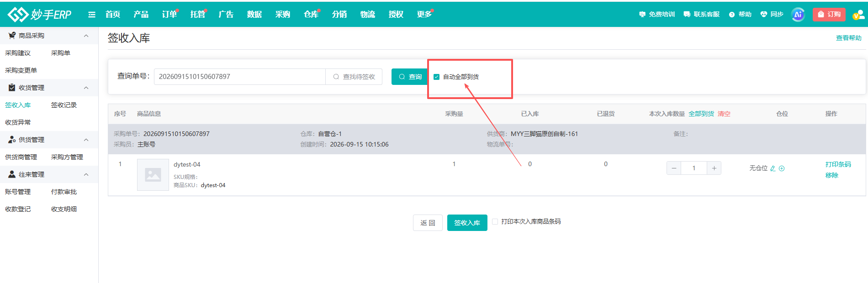868x283 pixels.
Task: Open the AI assistant icon
Action: [798, 15]
